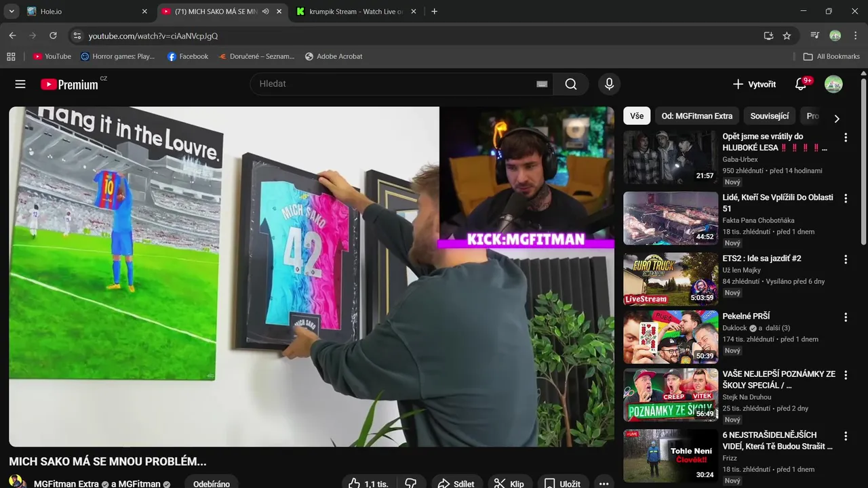The width and height of the screenshot is (868, 488).
Task: Dislike the video with thumbs-down
Action: 410,483
